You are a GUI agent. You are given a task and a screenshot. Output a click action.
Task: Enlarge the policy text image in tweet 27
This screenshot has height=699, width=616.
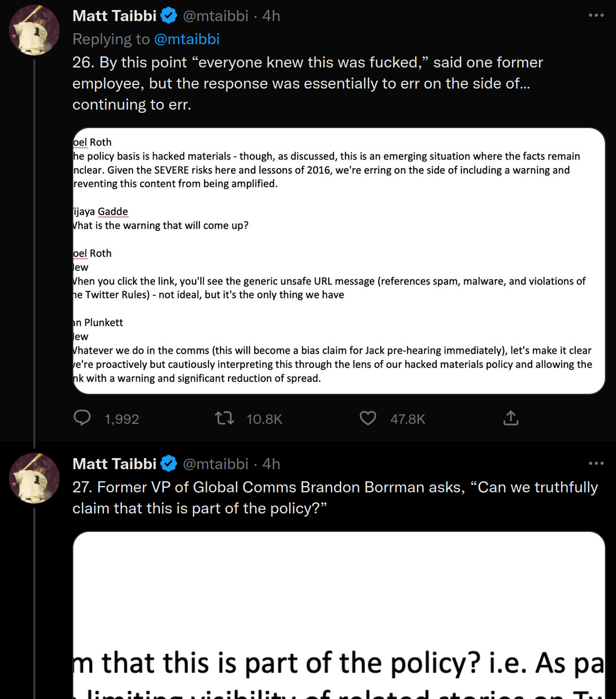point(339,615)
